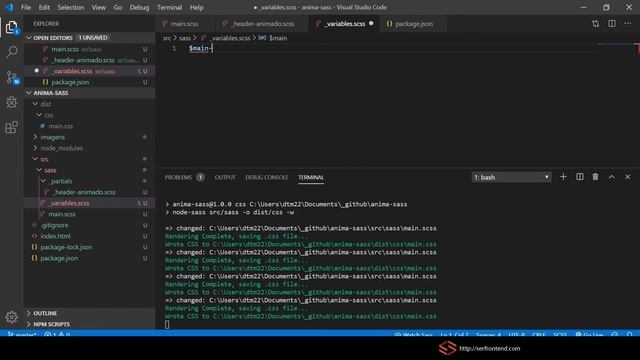The height and width of the screenshot is (360, 640).
Task: Open the Terminal menu
Action: tap(169, 7)
